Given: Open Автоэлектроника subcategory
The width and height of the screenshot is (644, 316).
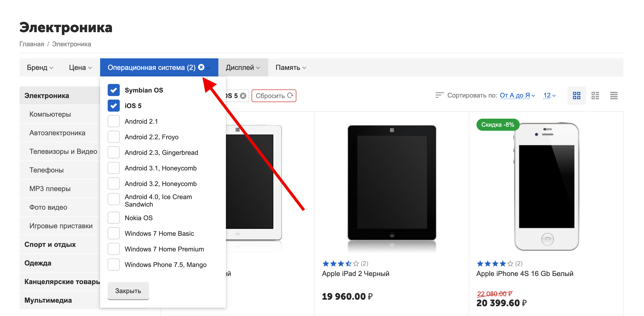Looking at the screenshot, I should point(60,133).
